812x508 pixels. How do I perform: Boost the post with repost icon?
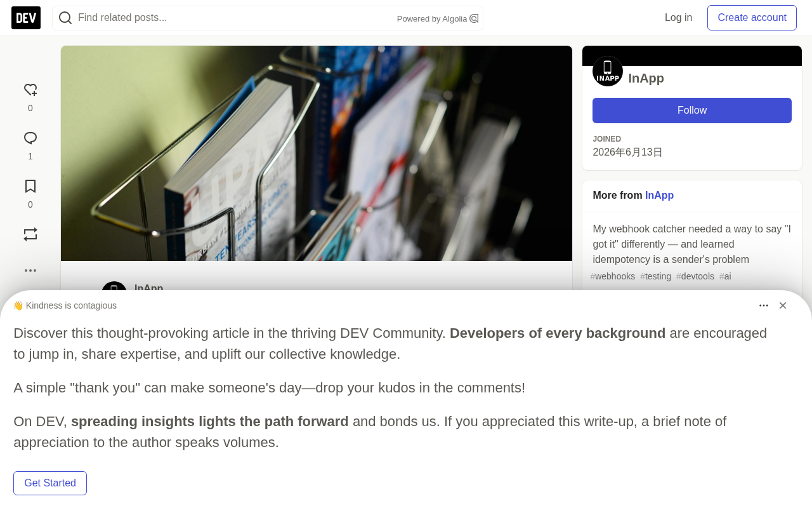click(30, 235)
